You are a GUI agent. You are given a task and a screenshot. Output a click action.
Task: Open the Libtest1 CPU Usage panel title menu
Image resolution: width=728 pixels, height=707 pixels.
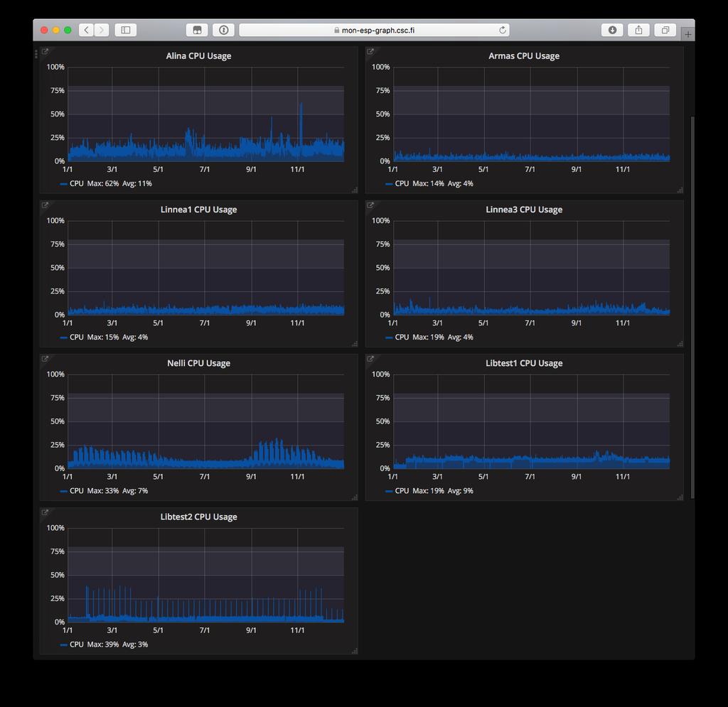pos(524,363)
